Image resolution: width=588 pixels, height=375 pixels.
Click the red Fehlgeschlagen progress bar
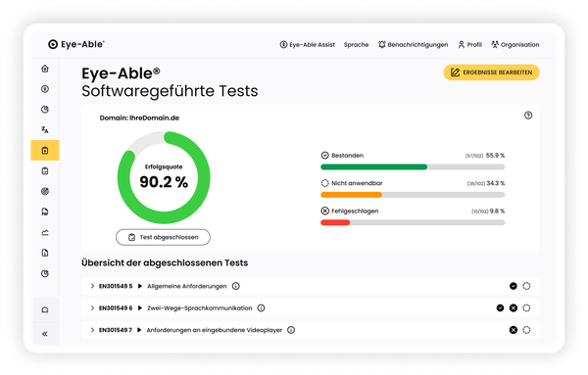[335, 222]
